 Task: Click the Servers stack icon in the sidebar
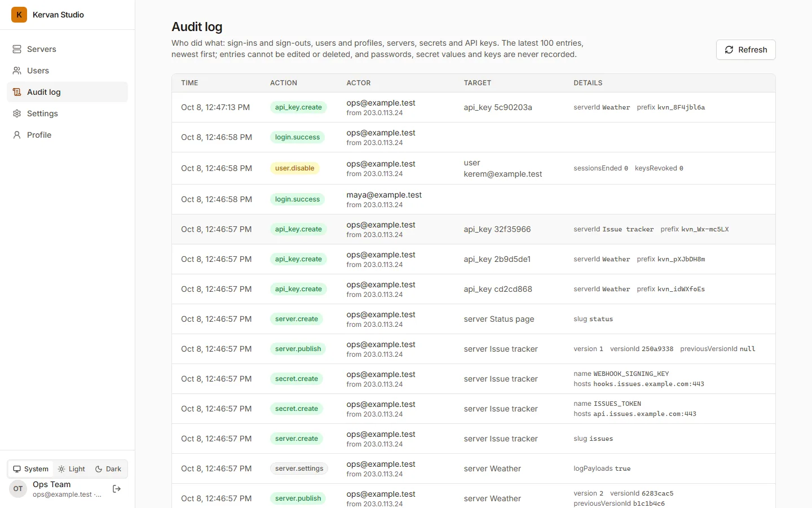[x=17, y=49]
